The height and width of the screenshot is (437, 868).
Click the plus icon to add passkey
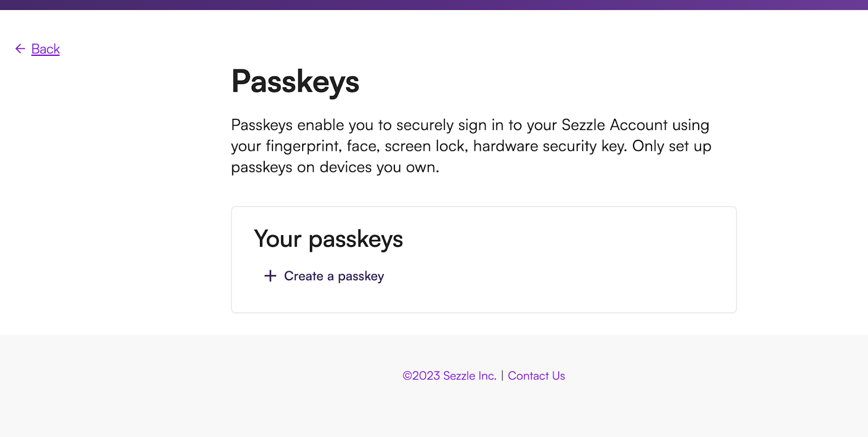pyautogui.click(x=270, y=276)
